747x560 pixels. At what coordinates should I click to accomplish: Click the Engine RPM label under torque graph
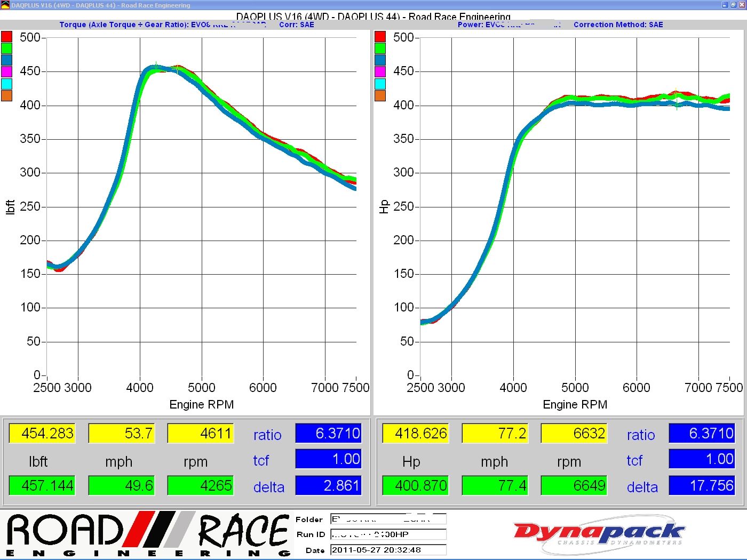tap(202, 404)
